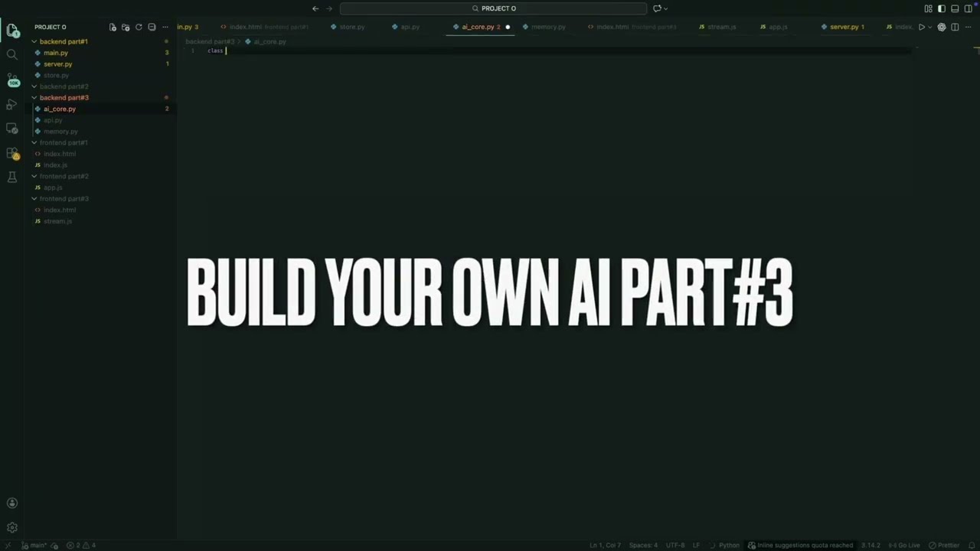Open index.html frontend part#3 tab
980x551 pixels.
click(x=632, y=27)
